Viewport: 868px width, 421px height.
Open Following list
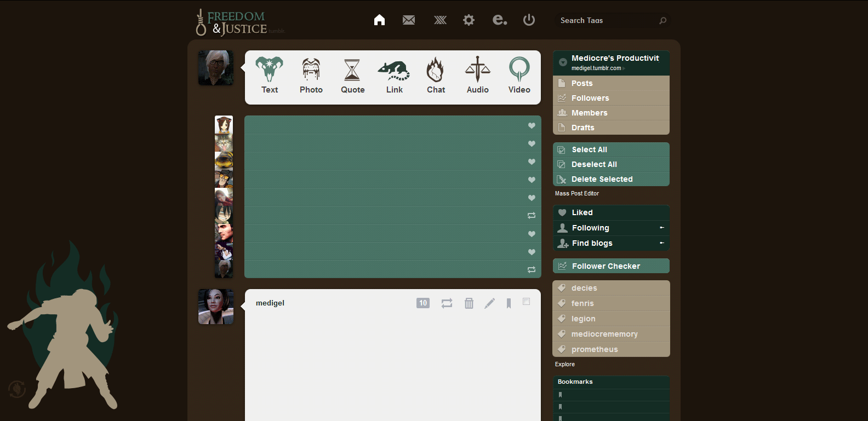[611, 228]
